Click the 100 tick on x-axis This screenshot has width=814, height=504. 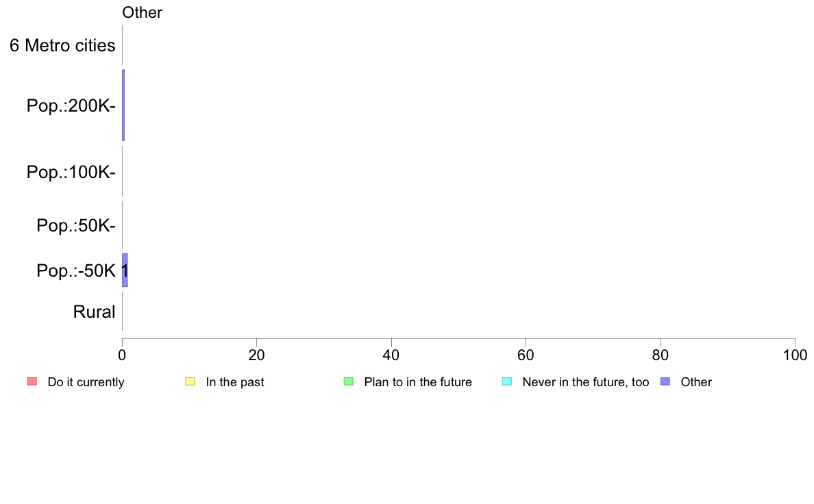795,355
